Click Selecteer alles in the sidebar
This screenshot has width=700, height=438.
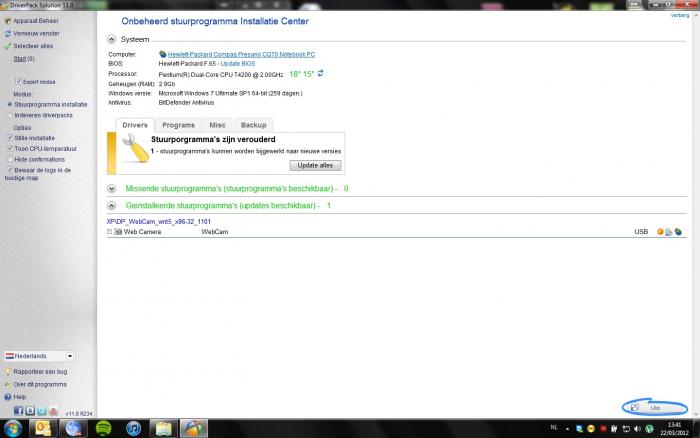(x=33, y=46)
